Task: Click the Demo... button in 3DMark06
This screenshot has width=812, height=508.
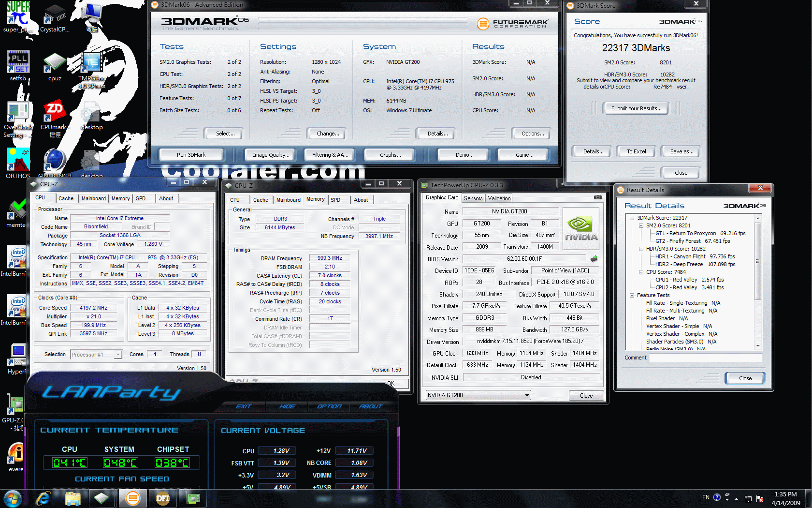Action: coord(464,155)
